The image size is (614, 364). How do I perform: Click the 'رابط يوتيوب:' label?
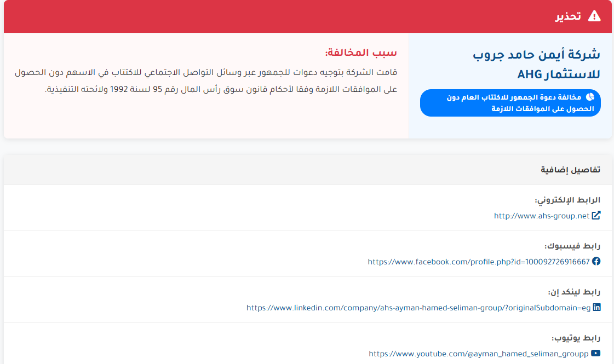tap(576, 338)
